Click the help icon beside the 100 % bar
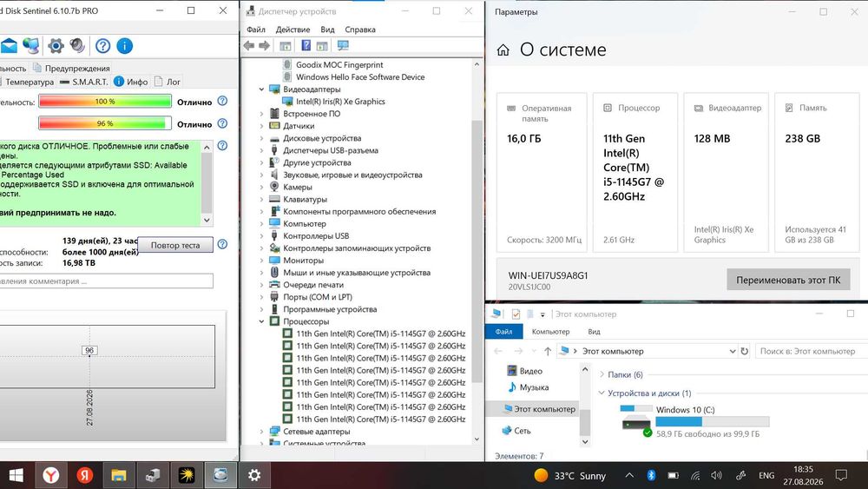Image resolution: width=868 pixels, height=489 pixels. click(x=222, y=101)
